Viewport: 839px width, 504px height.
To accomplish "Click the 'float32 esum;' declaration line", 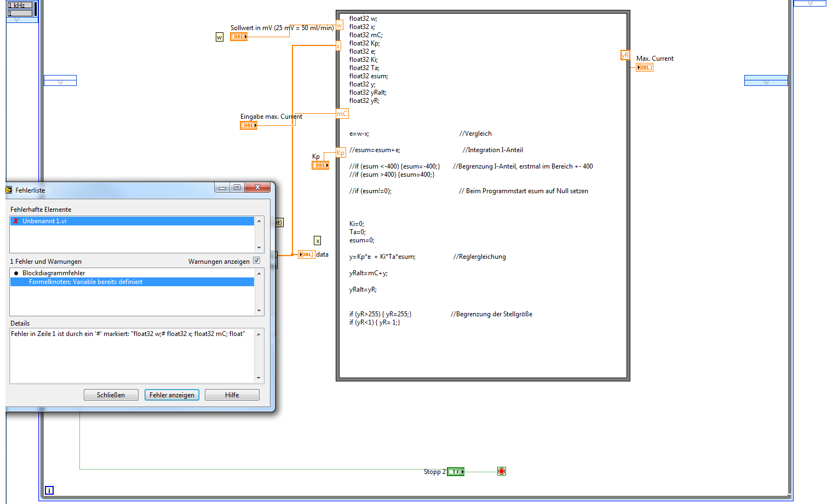I will pos(369,76).
